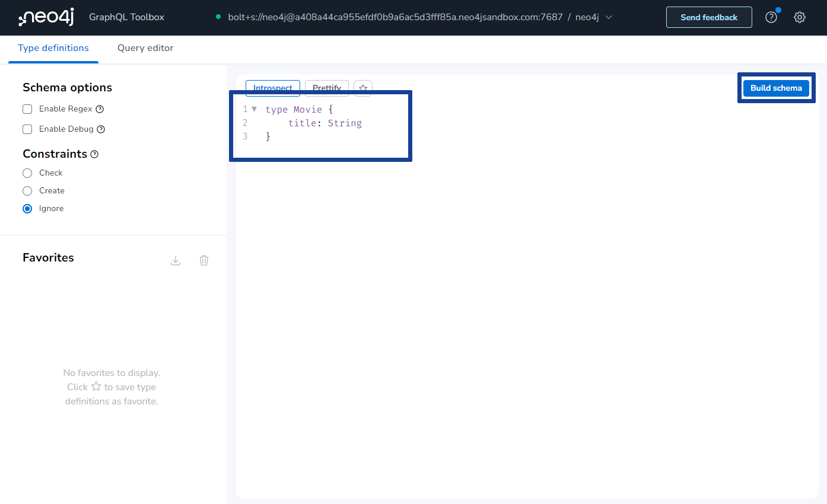This screenshot has height=504, width=827.
Task: Select the Create constraints radio button
Action: pos(27,190)
